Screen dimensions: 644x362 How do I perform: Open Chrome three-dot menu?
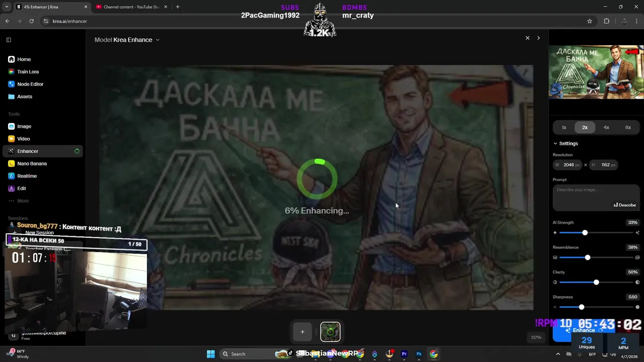[637, 21]
